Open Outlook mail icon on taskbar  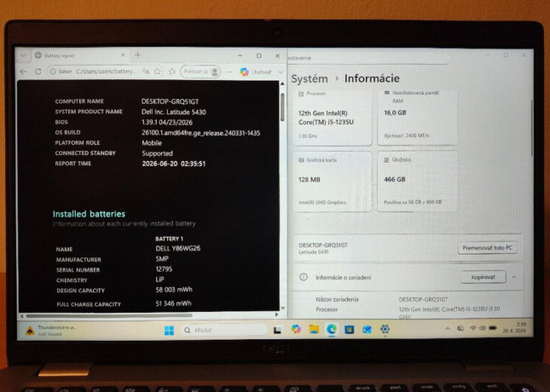pyautogui.click(x=367, y=329)
